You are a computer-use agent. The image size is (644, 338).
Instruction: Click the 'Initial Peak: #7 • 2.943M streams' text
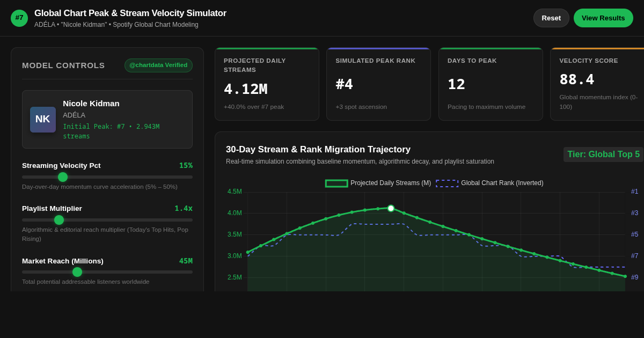[x=111, y=131]
